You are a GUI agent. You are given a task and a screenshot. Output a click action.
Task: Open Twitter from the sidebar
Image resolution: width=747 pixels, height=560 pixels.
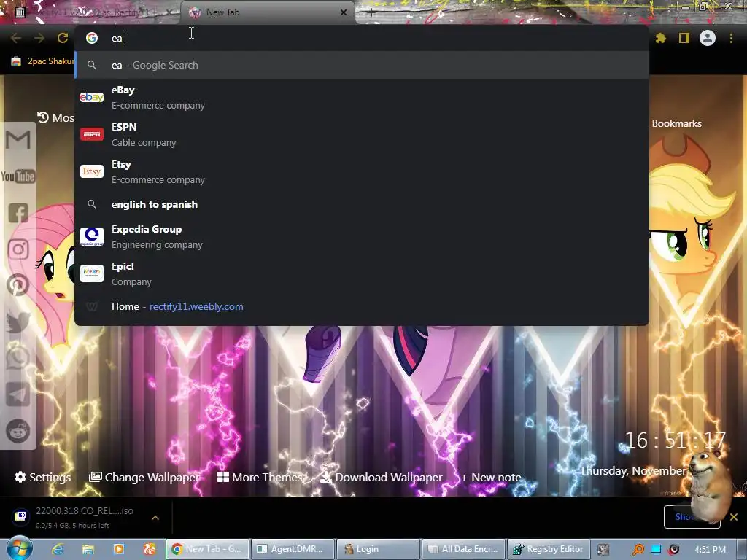[18, 322]
